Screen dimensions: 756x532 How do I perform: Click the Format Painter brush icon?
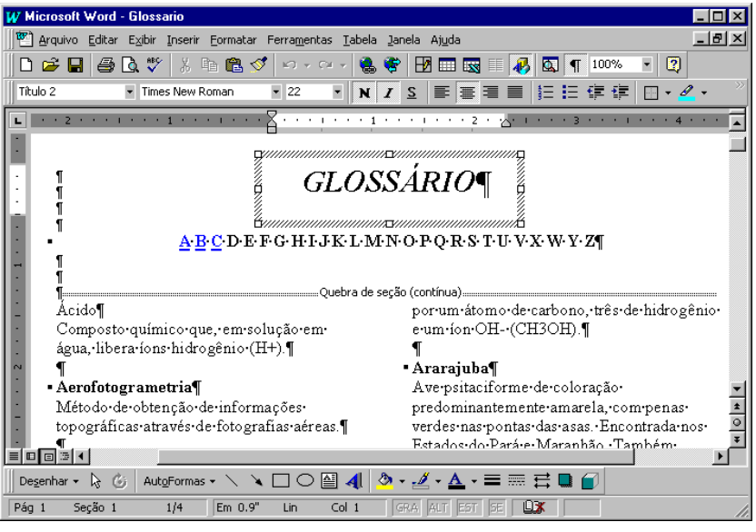259,64
